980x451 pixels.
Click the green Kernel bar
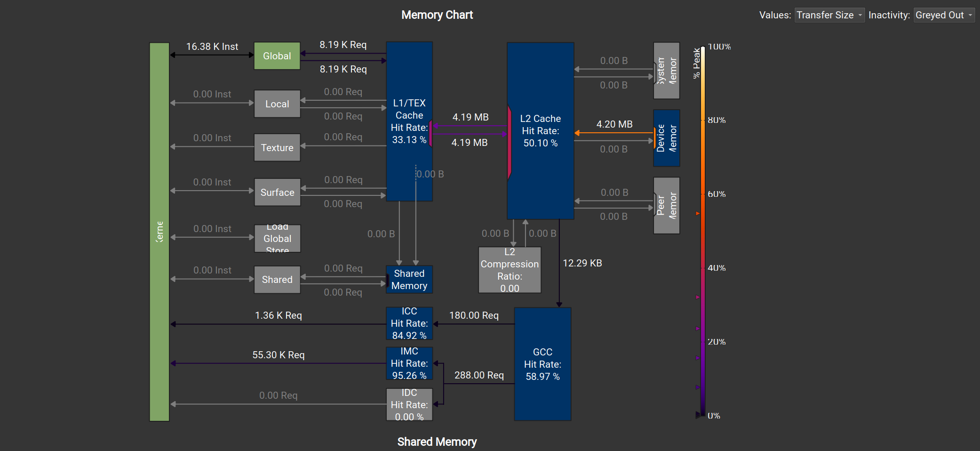[159, 232]
